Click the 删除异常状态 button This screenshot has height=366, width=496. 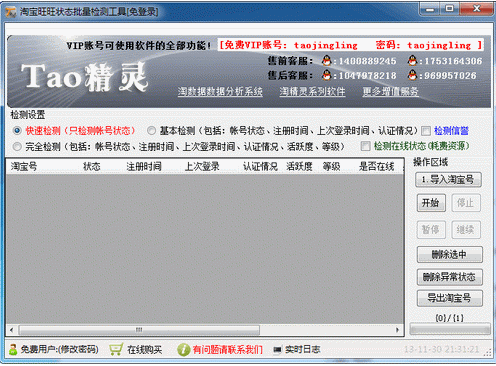[449, 277]
